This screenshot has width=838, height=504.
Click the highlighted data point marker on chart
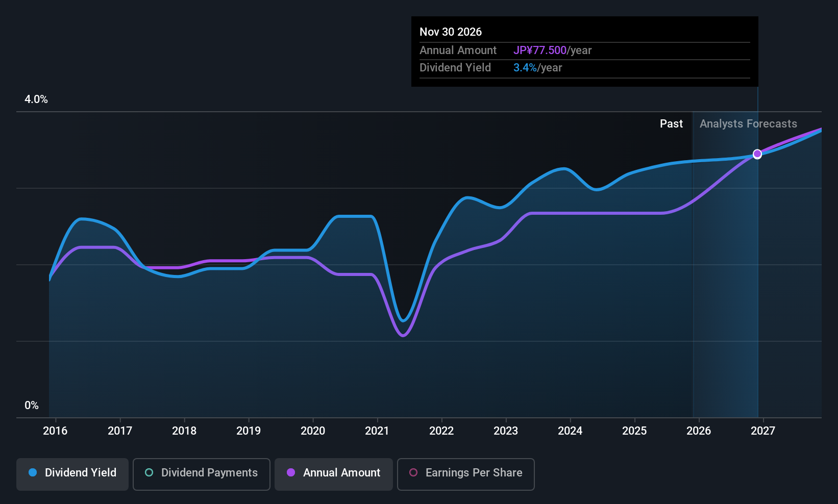pos(757,154)
